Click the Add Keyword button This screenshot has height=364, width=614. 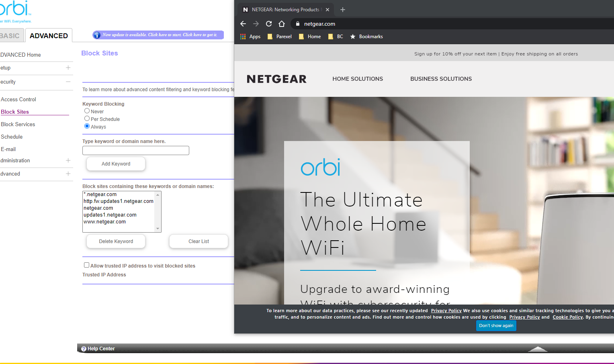[116, 164]
